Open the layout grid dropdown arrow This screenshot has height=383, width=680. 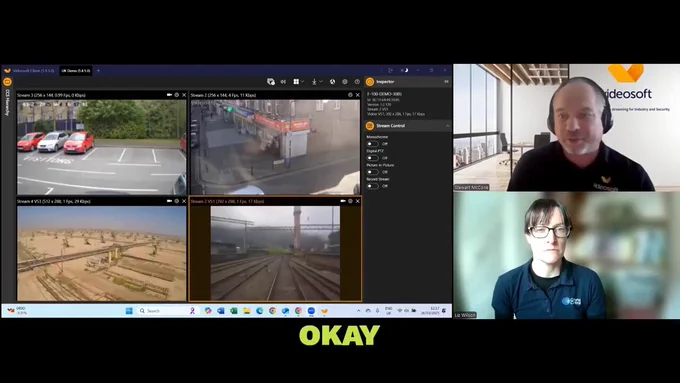coord(302,82)
